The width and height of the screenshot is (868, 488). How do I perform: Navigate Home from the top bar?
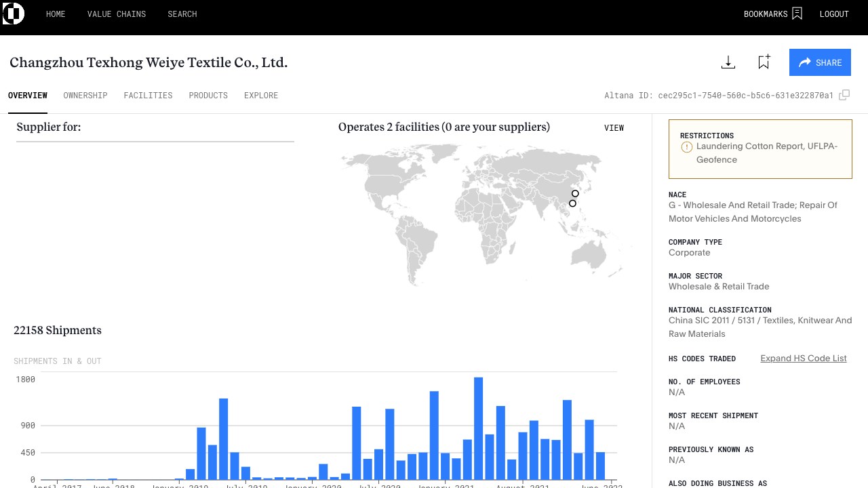pyautogui.click(x=56, y=14)
